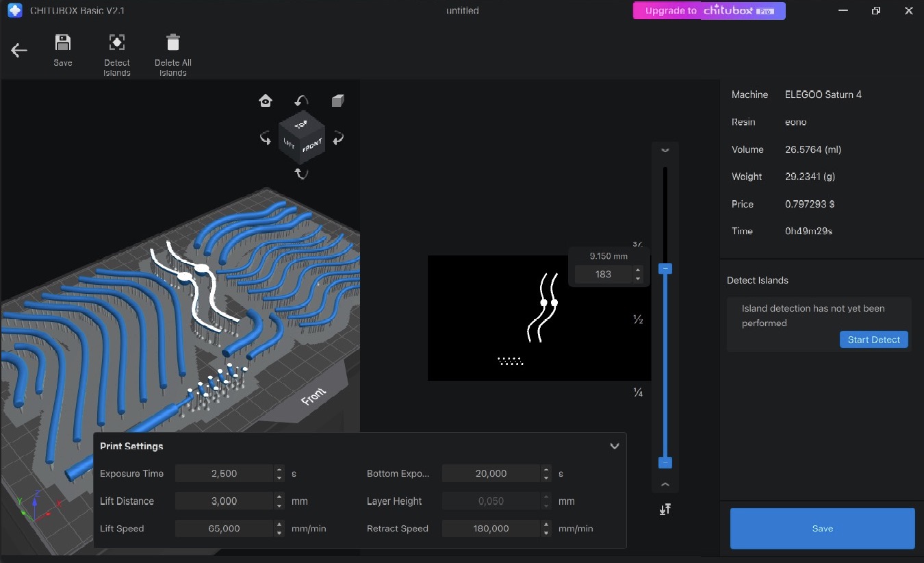Click the Start Detect button
This screenshot has width=924, height=563.
pos(874,340)
